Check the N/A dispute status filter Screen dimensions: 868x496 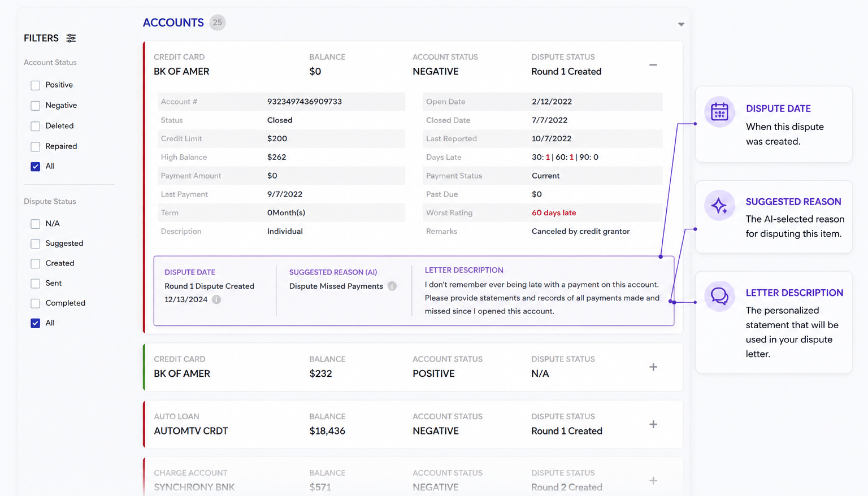(36, 224)
